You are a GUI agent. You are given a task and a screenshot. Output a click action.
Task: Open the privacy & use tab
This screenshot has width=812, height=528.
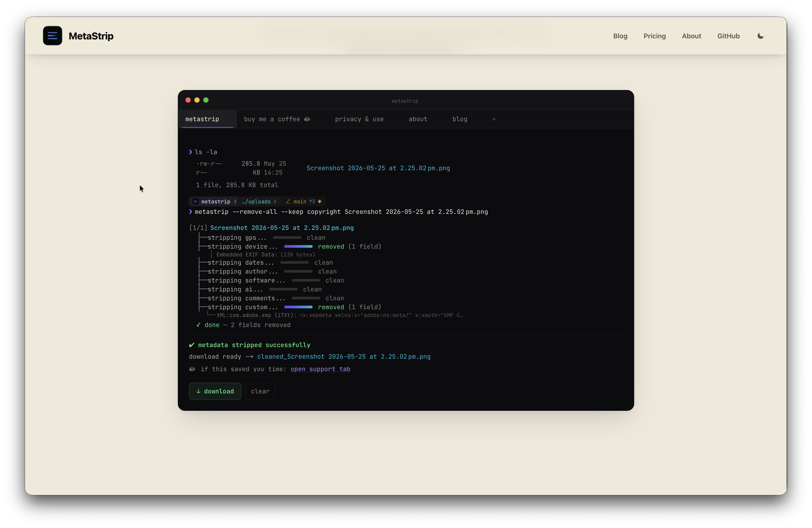click(x=359, y=119)
